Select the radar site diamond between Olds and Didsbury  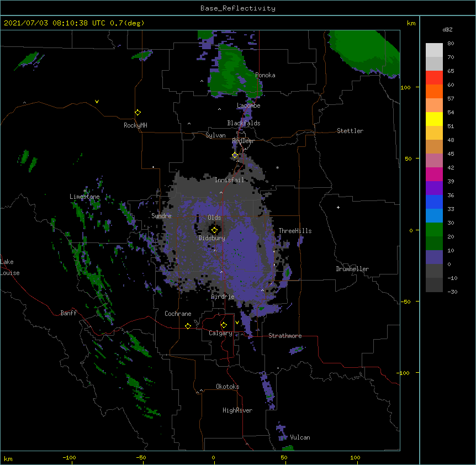tap(214, 230)
